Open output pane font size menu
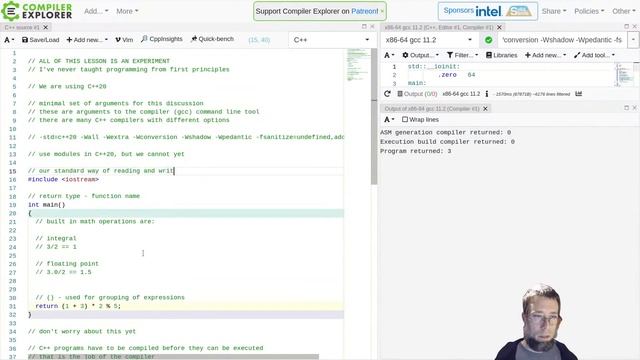 pyautogui.click(x=389, y=120)
